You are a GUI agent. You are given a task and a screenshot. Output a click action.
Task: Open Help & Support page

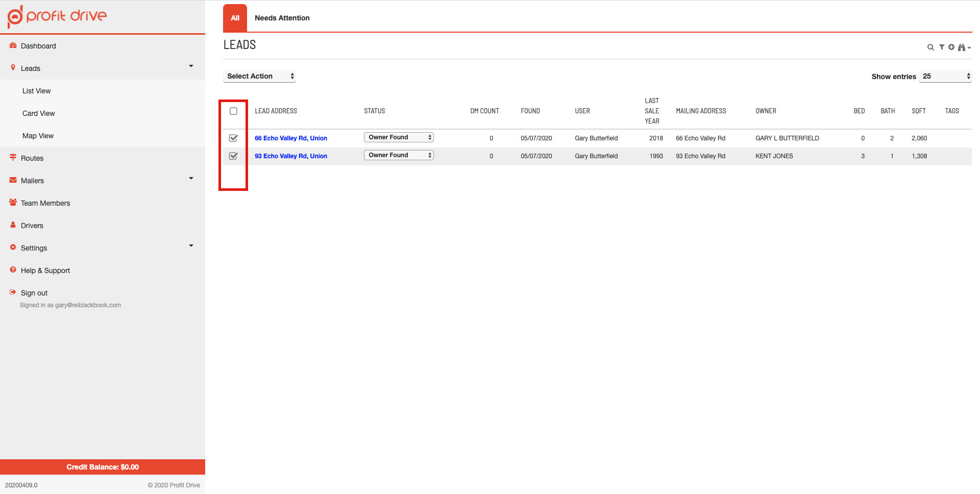45,270
